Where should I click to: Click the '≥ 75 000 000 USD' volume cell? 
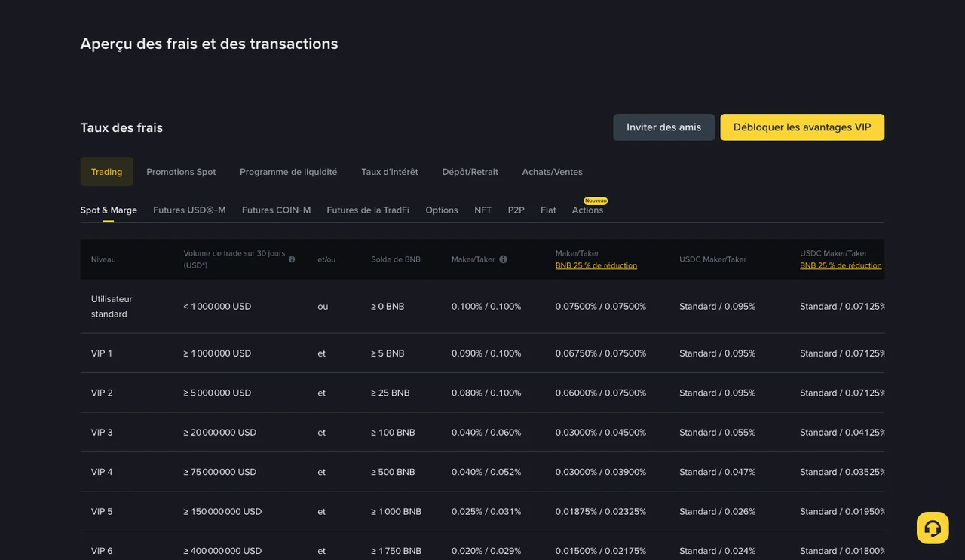(x=220, y=472)
